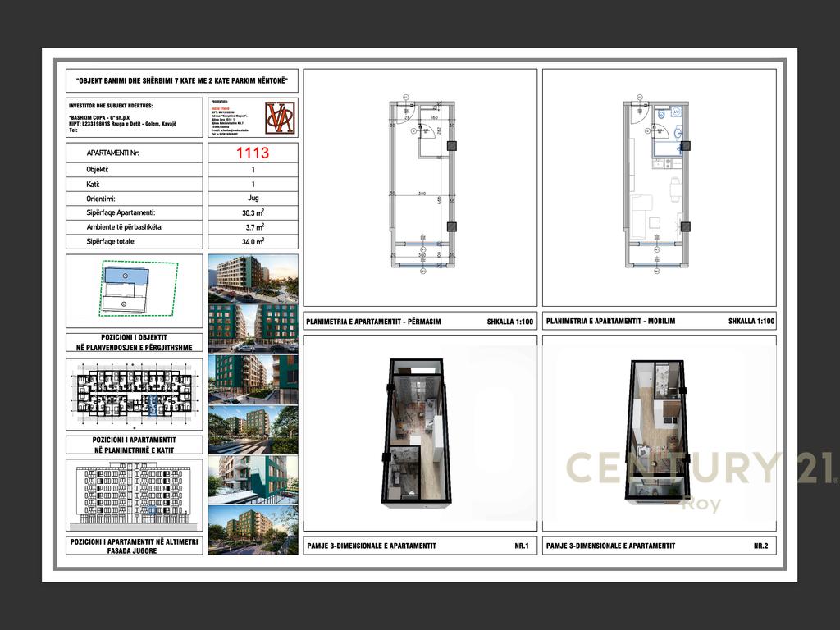
Task: Open the floor plan apartment position thumbnail
Action: pyautogui.click(x=135, y=395)
